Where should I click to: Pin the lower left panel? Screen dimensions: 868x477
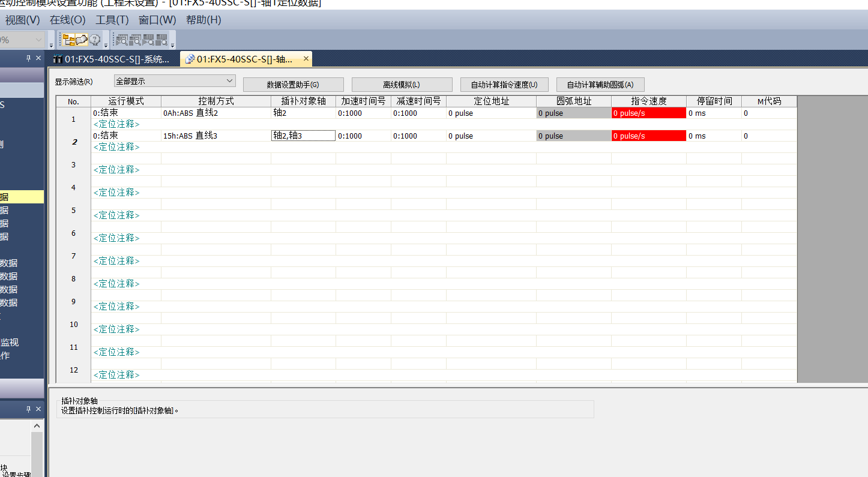click(x=28, y=409)
